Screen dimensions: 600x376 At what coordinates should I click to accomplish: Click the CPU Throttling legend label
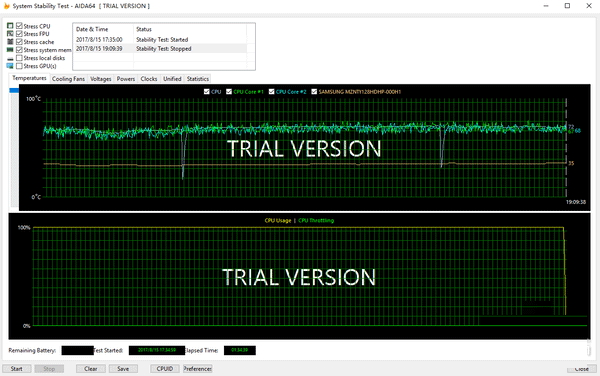316,220
